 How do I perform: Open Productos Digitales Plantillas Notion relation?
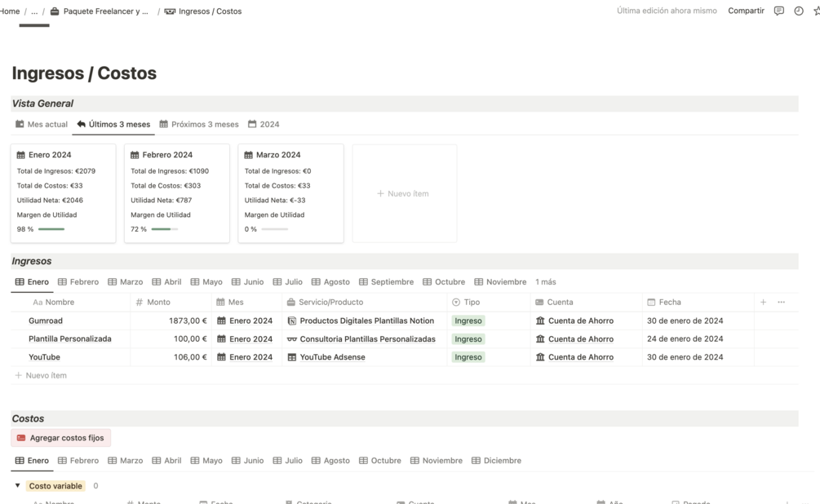coord(361,321)
